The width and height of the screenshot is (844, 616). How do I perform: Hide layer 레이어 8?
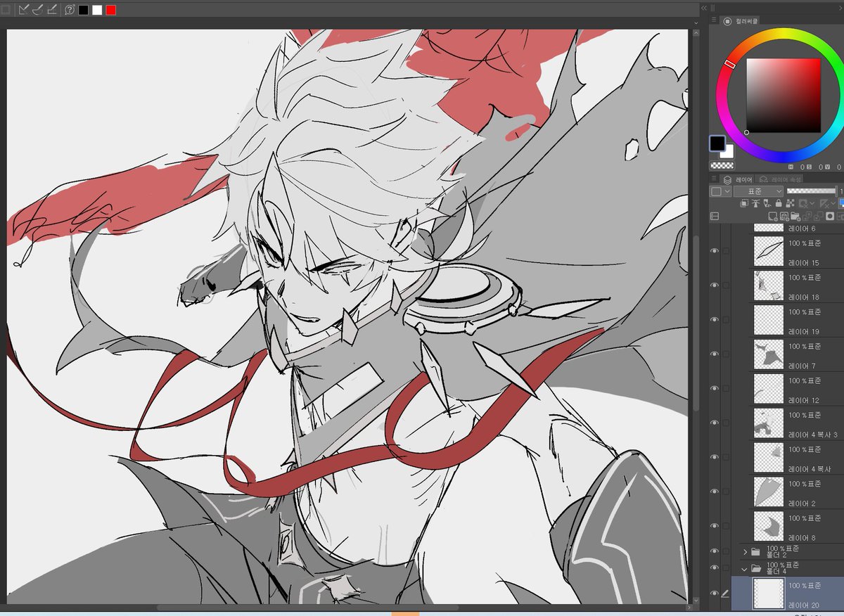coord(715,526)
